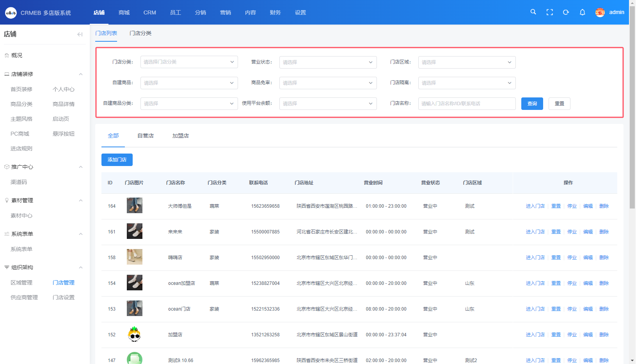
Task: Collapse the 店铺装修 menu group
Action: click(x=81, y=74)
